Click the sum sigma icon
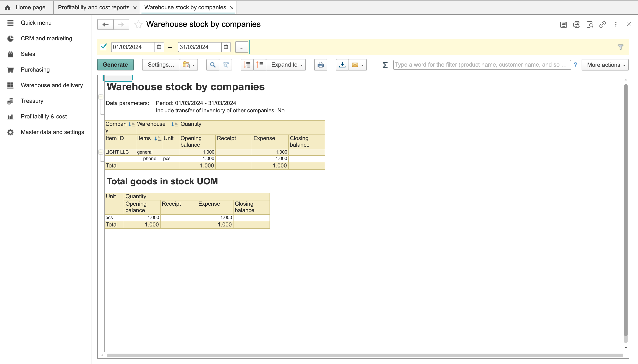638x364 pixels. (385, 65)
